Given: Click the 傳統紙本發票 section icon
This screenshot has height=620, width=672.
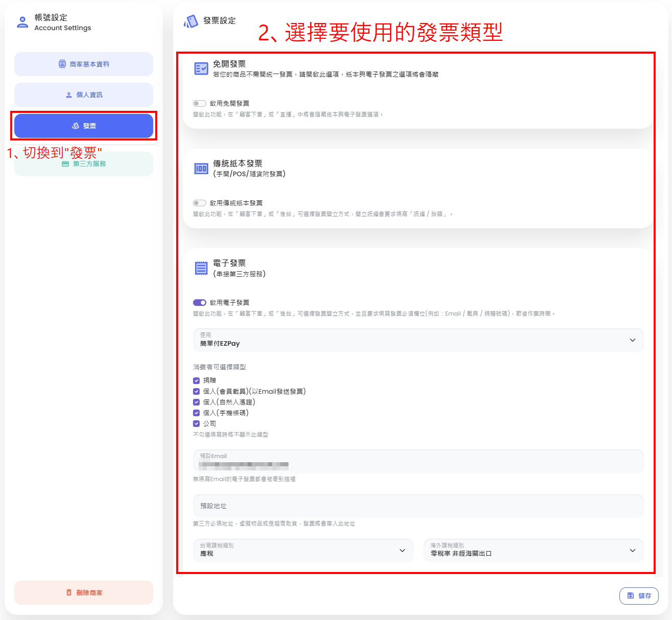Looking at the screenshot, I should [201, 169].
